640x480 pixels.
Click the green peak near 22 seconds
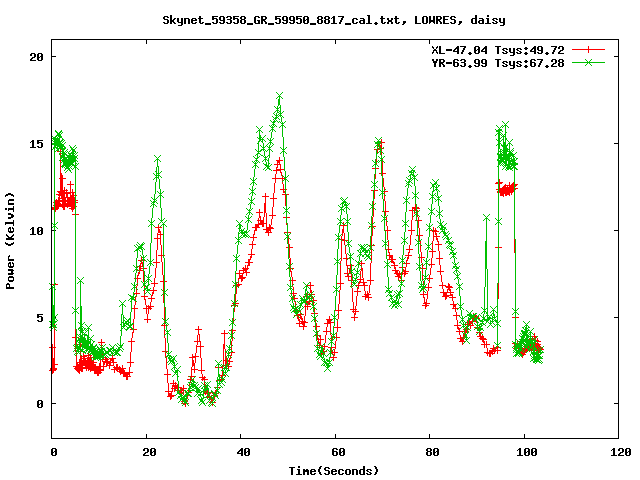tap(158, 158)
